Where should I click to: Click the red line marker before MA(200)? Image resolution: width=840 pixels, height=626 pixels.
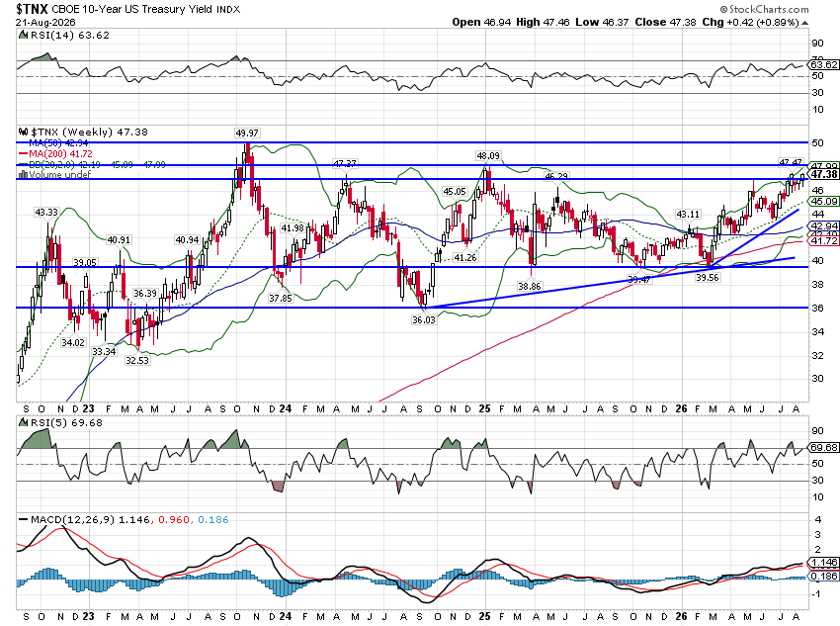click(x=23, y=154)
